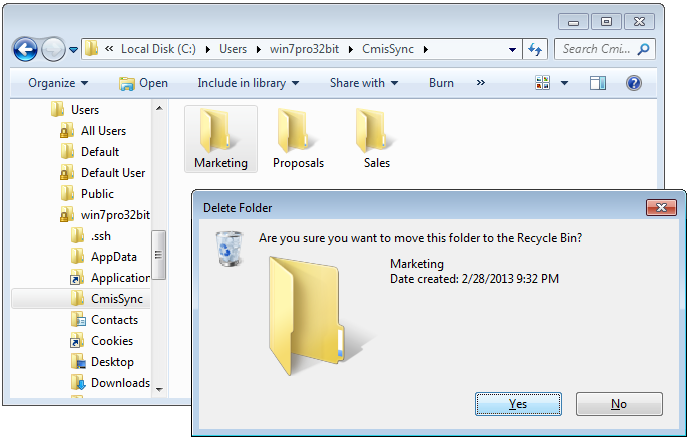Click Marketing name text in dialog
The height and width of the screenshot is (439, 688).
pos(417,264)
